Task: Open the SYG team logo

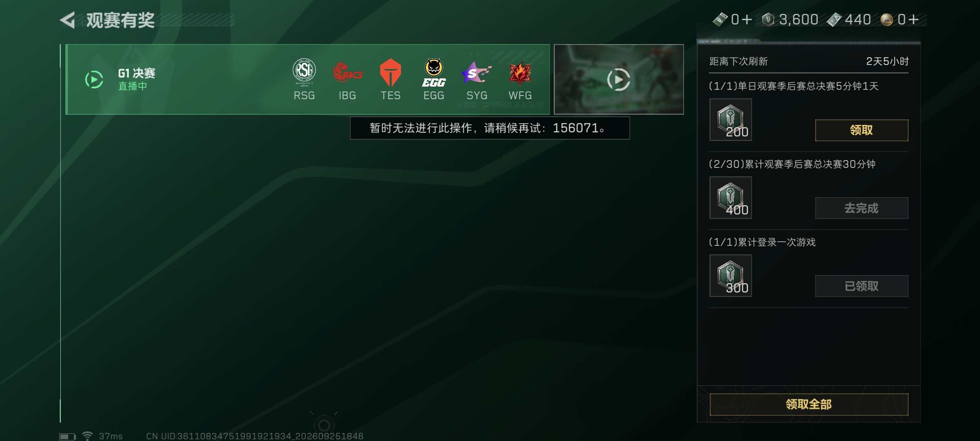Action: pos(477,73)
